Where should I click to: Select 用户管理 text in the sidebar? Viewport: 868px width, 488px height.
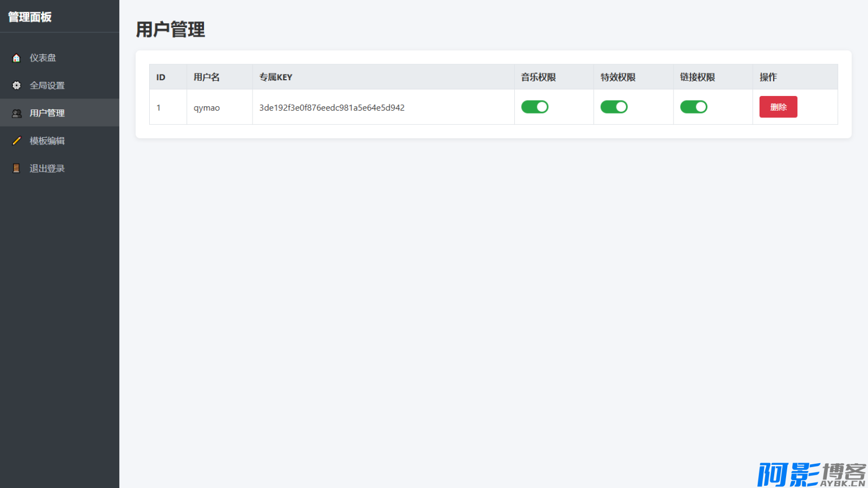[47, 113]
